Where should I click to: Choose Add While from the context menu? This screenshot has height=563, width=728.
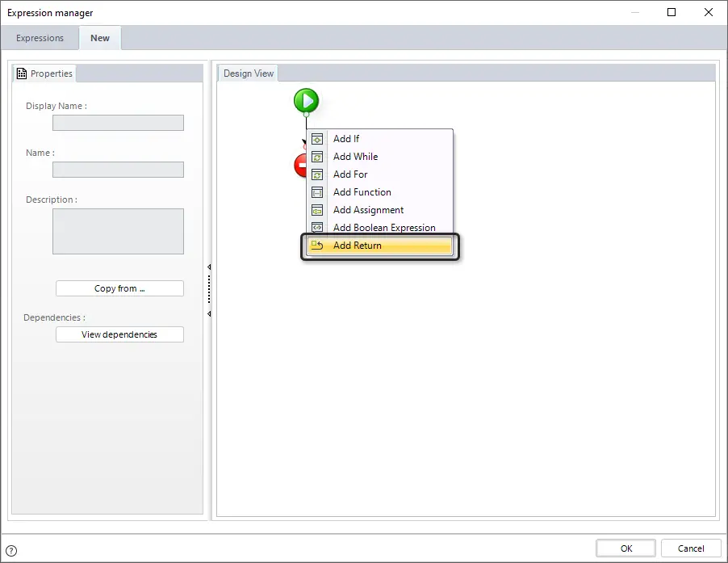[x=379, y=157]
